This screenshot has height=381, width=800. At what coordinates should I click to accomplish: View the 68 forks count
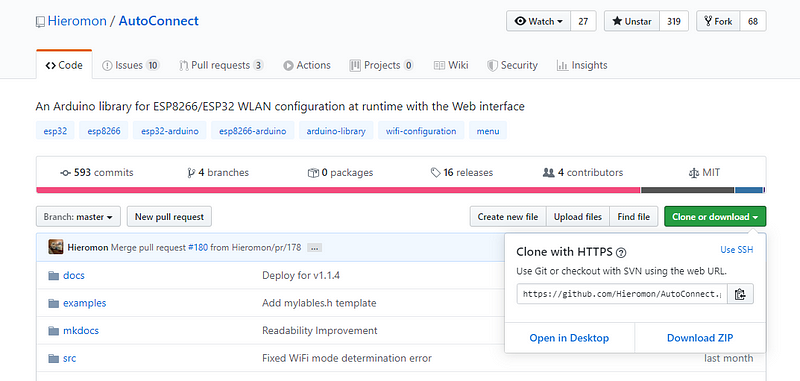pyautogui.click(x=753, y=21)
